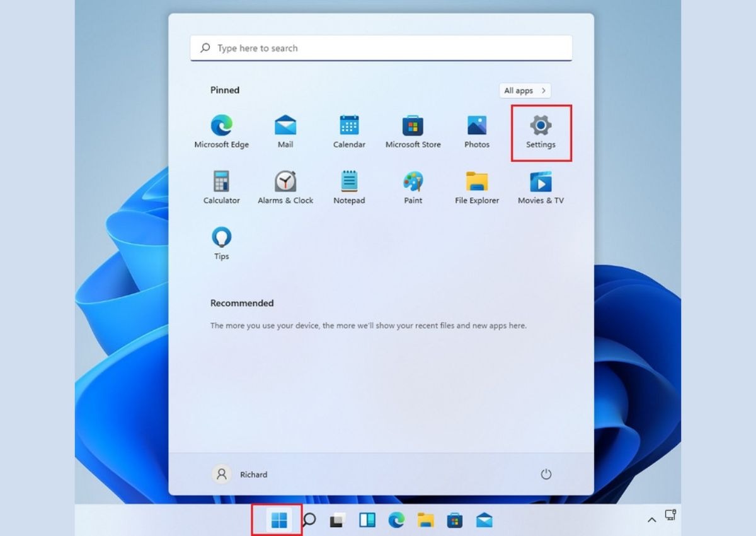756x536 pixels.
Task: Click the Start button on taskbar
Action: [x=278, y=520]
